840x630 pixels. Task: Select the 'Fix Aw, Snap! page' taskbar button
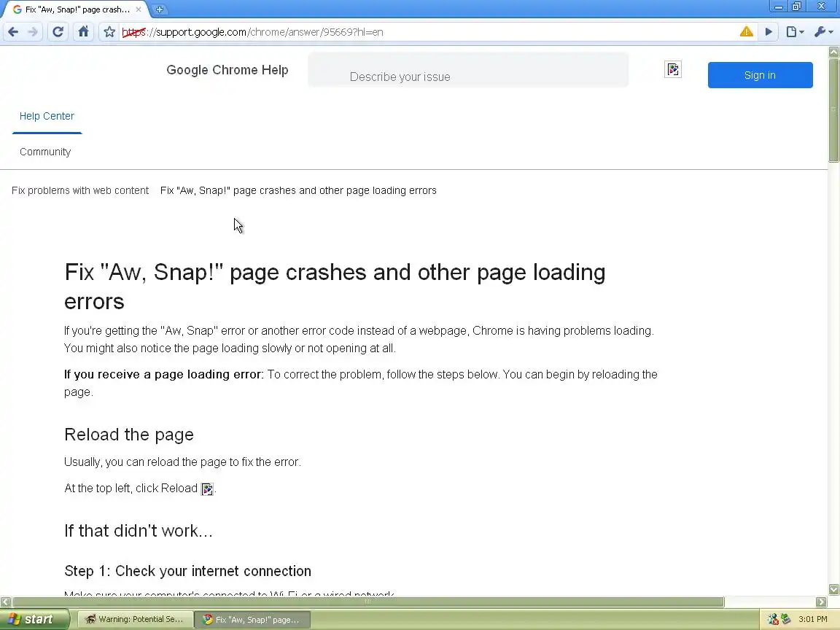click(x=252, y=619)
